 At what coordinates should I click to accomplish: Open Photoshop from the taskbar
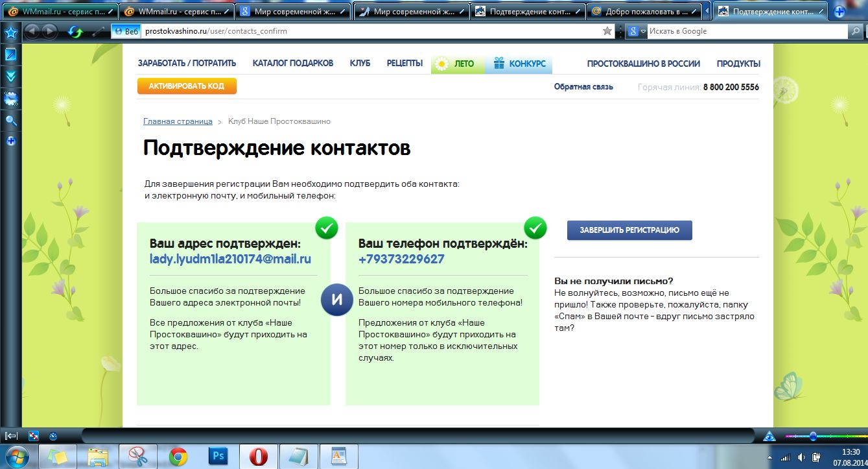(x=218, y=457)
